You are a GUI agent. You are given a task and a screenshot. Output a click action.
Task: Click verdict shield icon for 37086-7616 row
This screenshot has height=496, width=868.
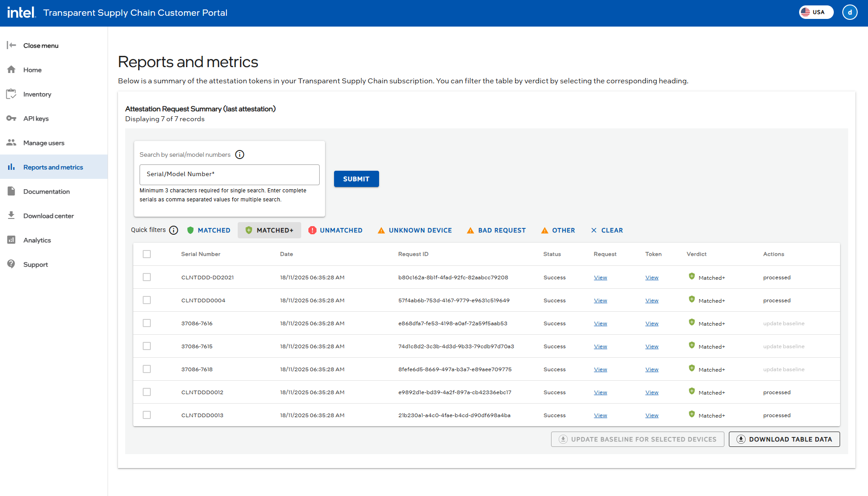692,323
